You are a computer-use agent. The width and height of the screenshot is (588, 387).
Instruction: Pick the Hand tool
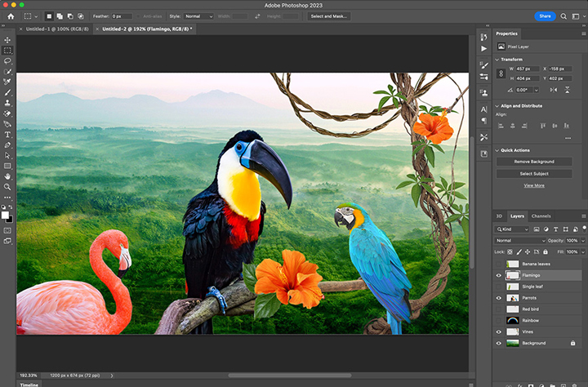click(x=7, y=176)
